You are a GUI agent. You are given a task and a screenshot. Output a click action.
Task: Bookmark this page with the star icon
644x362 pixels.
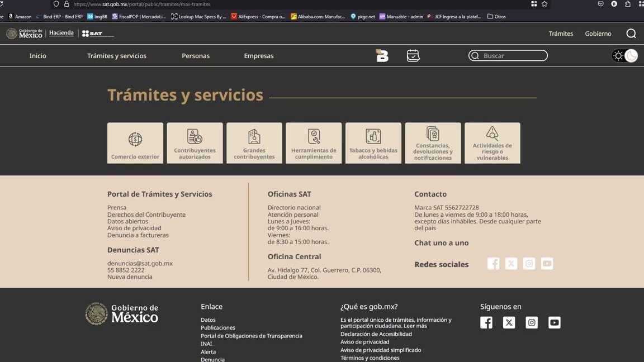click(544, 4)
